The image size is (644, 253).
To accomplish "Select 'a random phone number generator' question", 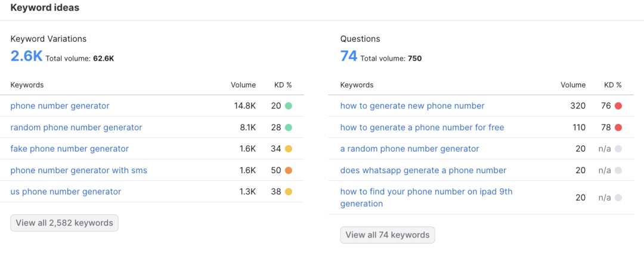I will 409,149.
